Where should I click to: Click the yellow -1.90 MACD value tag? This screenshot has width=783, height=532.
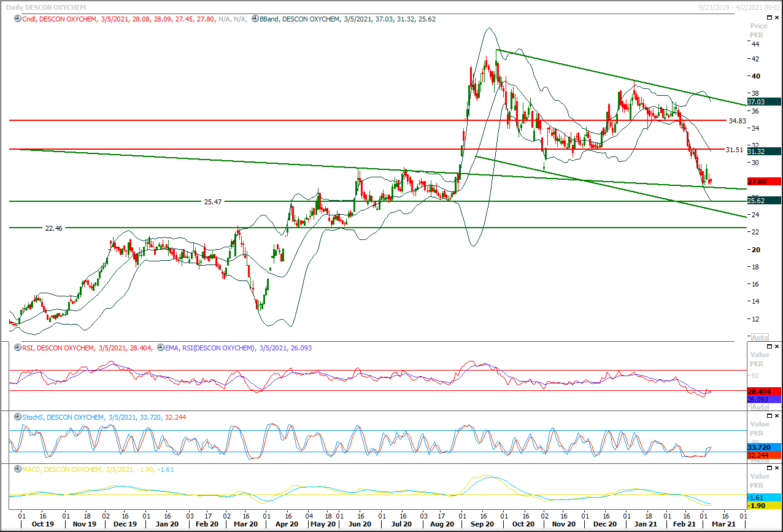click(x=764, y=506)
